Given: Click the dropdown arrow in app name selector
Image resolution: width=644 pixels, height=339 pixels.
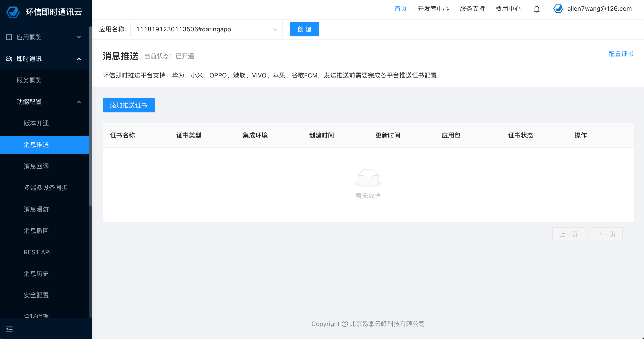Looking at the screenshot, I should point(275,30).
